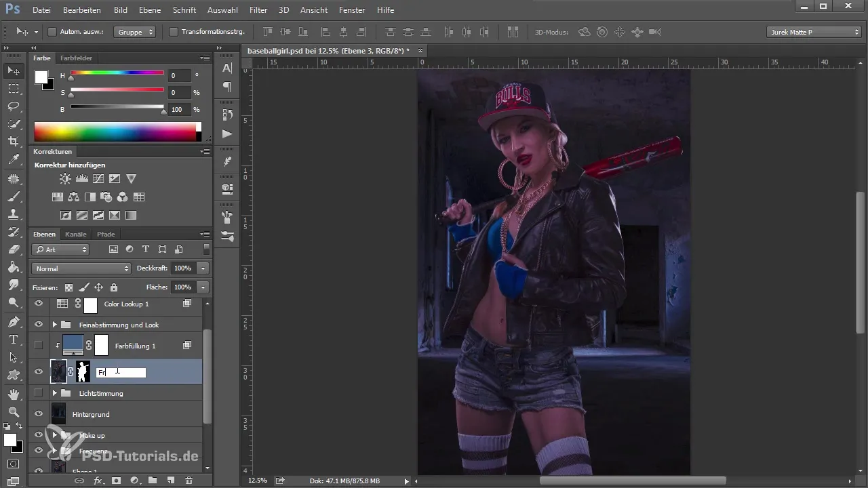Hide the Color Lookup 1 layer

[39, 304]
